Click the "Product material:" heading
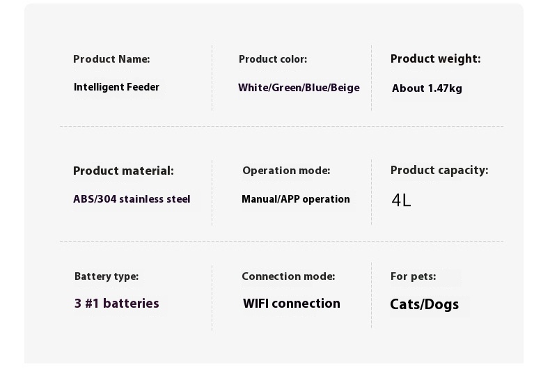This screenshot has width=550, height=392. [x=123, y=171]
